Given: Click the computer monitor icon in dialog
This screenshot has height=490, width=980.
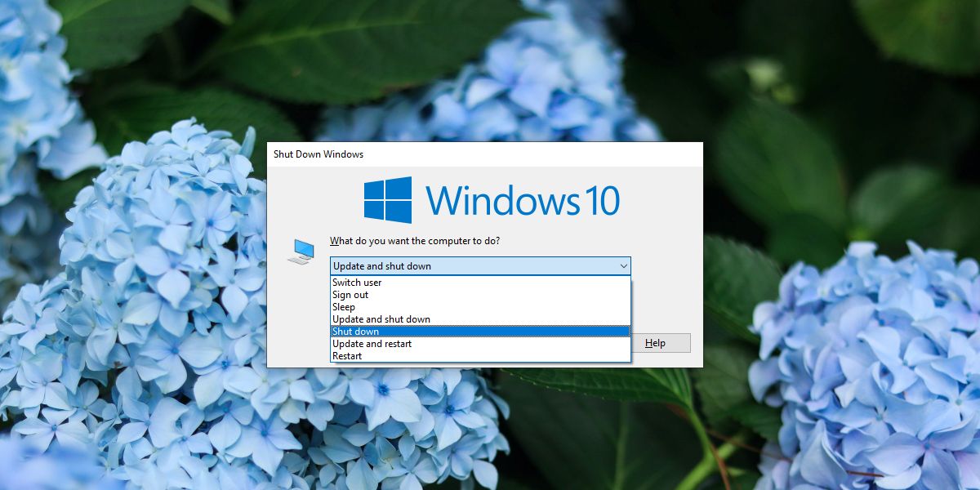Looking at the screenshot, I should [x=301, y=251].
